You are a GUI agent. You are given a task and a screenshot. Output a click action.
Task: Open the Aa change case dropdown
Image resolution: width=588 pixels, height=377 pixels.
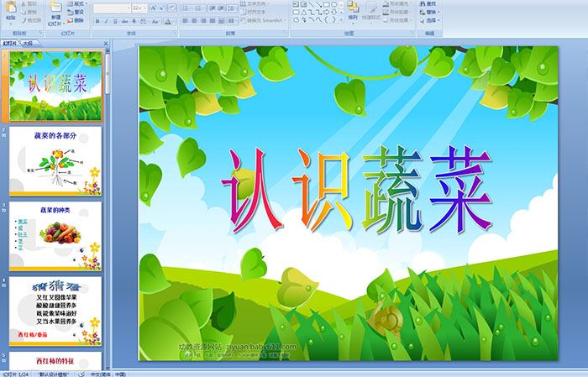click(x=155, y=21)
